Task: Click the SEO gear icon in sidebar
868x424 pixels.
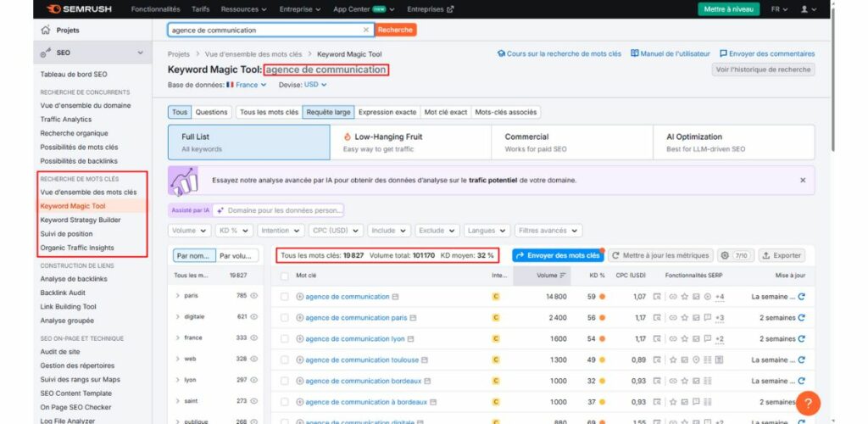Action: [46, 53]
